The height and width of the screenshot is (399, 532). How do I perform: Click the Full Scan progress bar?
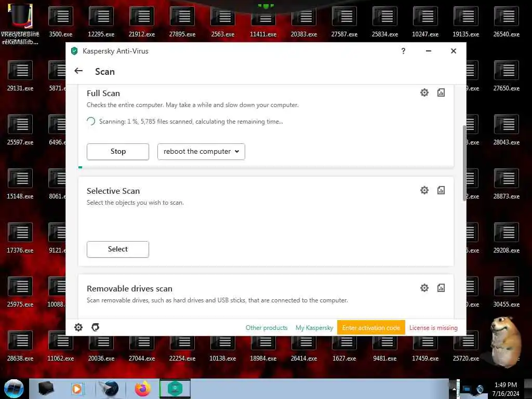point(266,167)
